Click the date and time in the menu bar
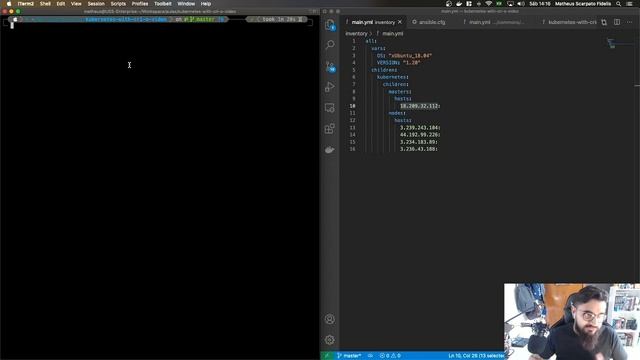 [540, 4]
